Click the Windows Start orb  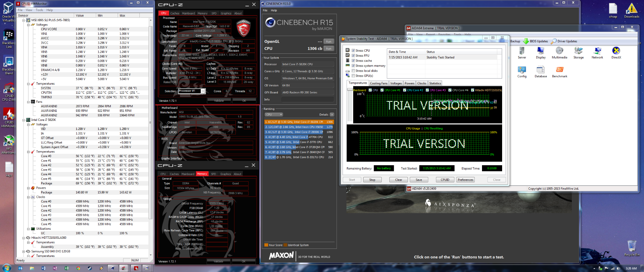7,268
